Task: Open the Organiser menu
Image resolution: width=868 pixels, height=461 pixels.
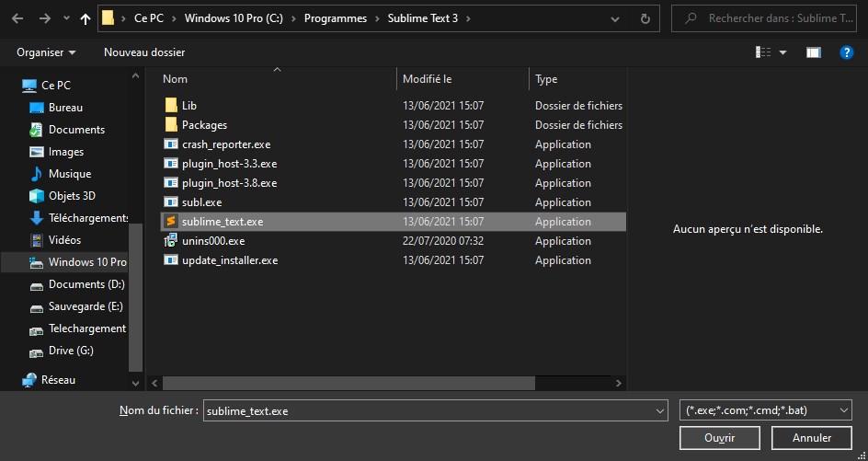Action: [46, 52]
